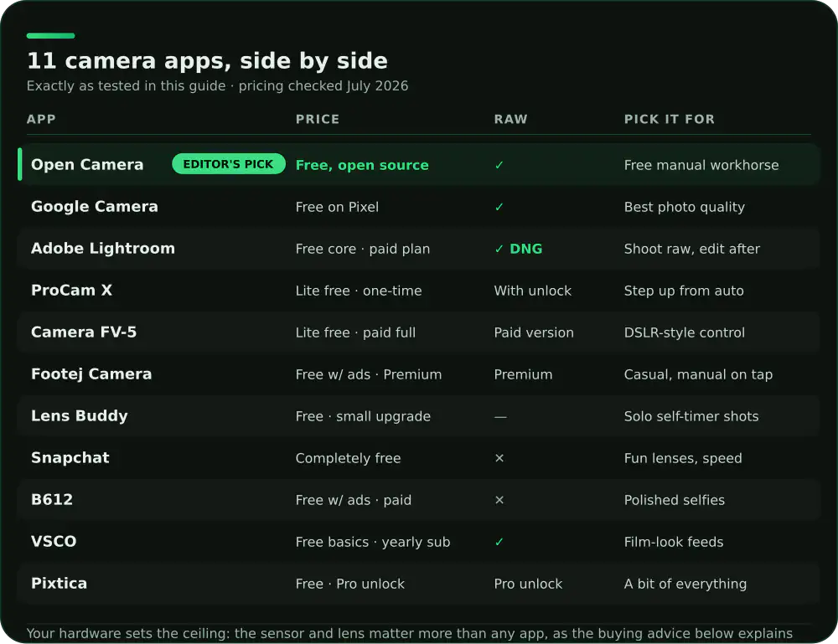Click the EDITOR'S PICK badge
Image resolution: width=838 pixels, height=644 pixels.
(228, 164)
